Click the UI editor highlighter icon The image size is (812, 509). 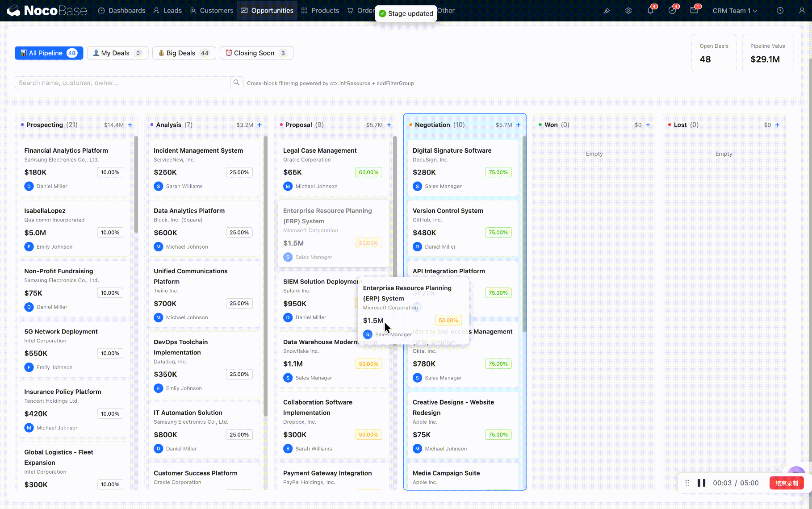(607, 11)
